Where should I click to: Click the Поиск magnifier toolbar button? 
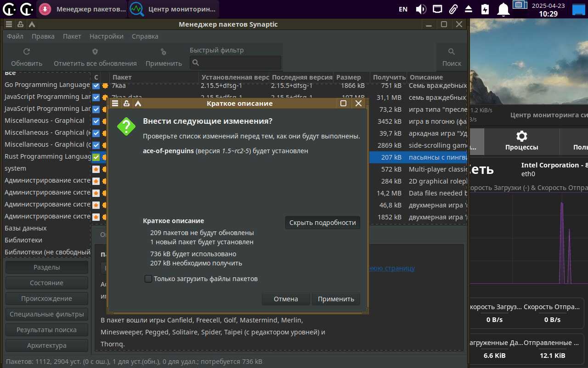[x=452, y=57]
